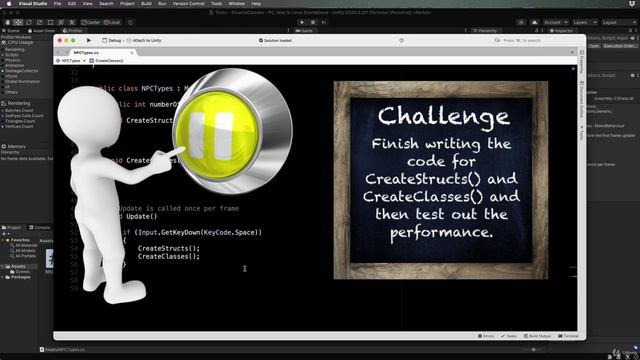Toggle Center pivot mode in Unity
640x360 pixels.
pos(91,22)
